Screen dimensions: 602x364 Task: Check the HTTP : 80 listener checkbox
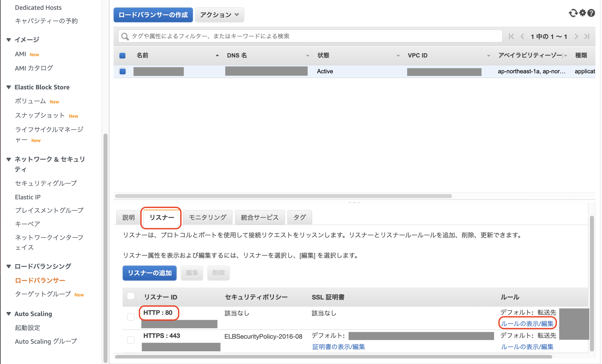click(x=131, y=317)
